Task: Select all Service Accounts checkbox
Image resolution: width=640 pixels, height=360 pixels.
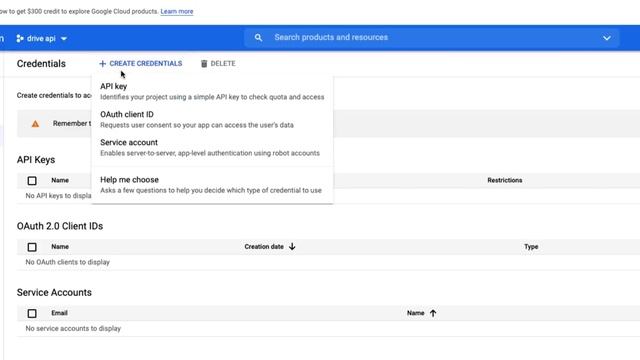Action: [32, 313]
